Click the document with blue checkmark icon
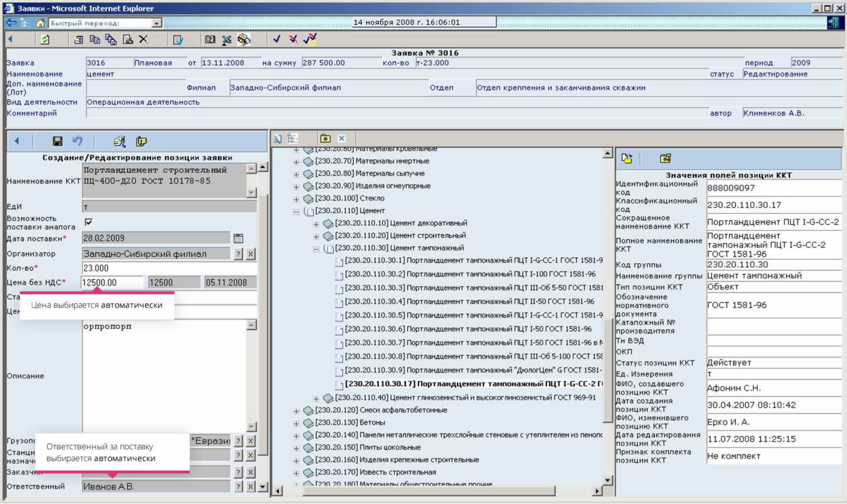 click(178, 39)
